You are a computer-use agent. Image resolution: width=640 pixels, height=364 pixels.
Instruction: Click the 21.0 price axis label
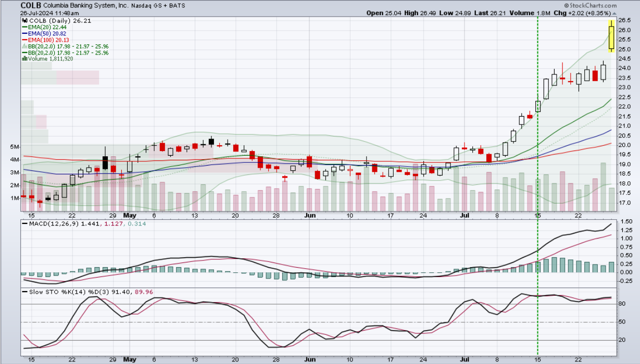click(625, 126)
